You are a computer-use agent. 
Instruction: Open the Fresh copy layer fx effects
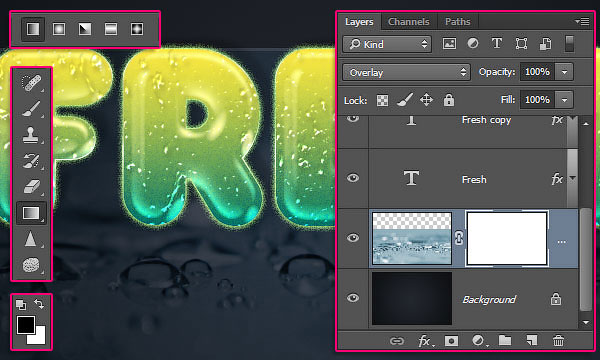pyautogui.click(x=557, y=120)
